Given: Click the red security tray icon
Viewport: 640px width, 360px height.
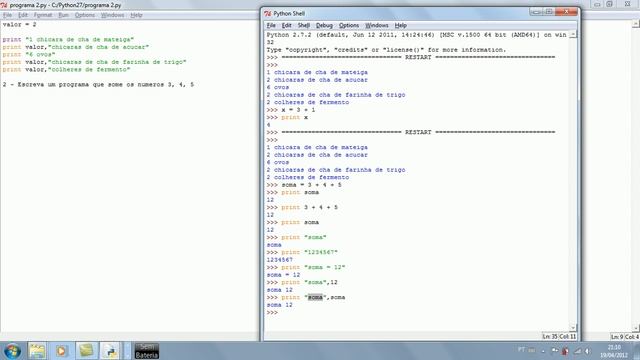Looking at the screenshot, I should (565, 351).
